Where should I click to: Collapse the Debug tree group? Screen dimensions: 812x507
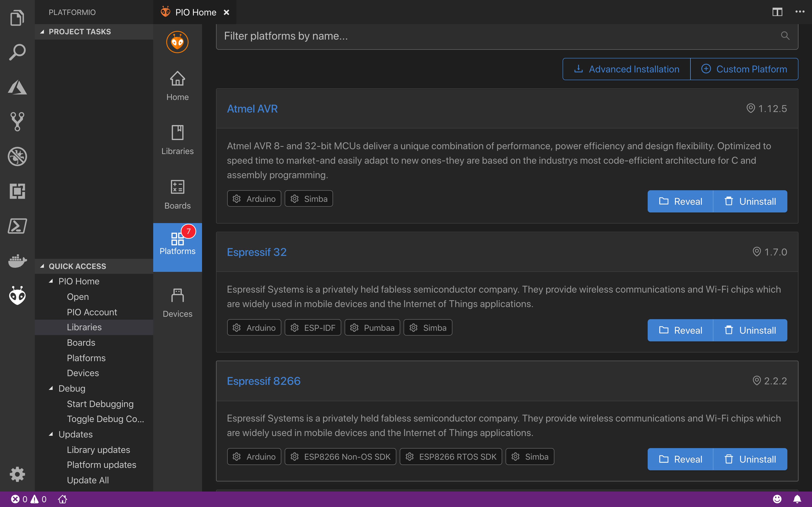[x=51, y=388]
